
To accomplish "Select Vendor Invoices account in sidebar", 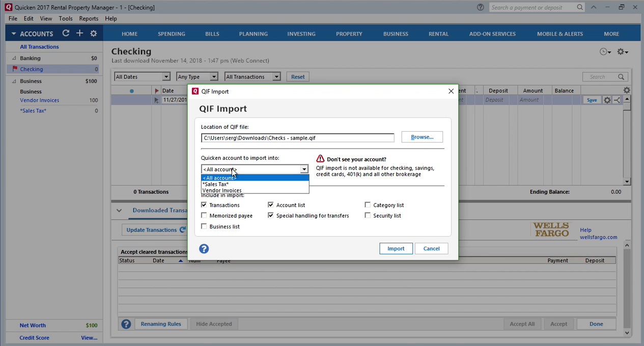I will (x=40, y=100).
